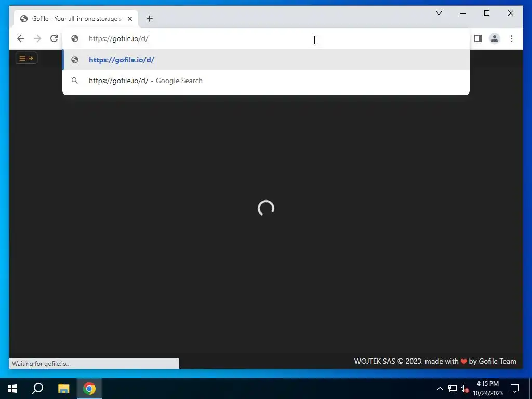
Task: Click the Chrome taskbar icon
Action: click(89, 389)
